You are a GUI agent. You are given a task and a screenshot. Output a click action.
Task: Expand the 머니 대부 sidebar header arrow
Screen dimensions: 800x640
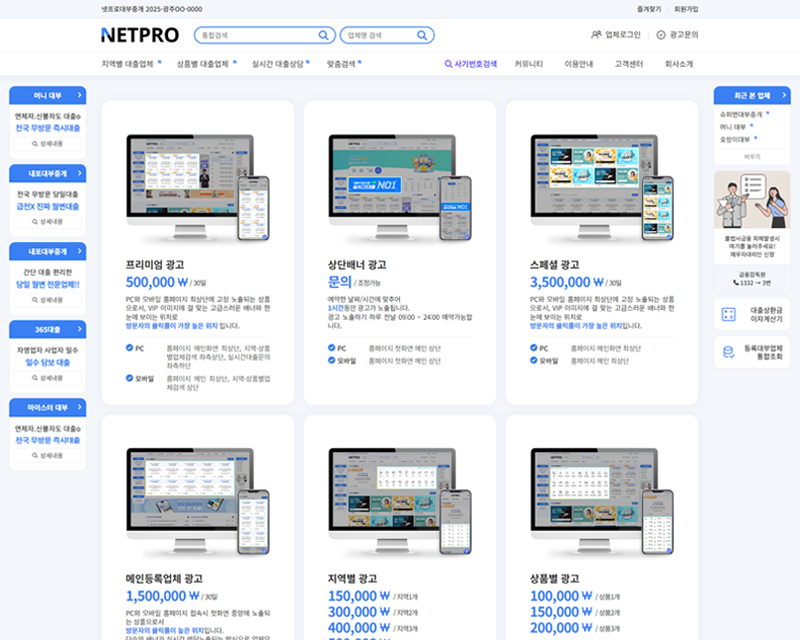[79, 96]
